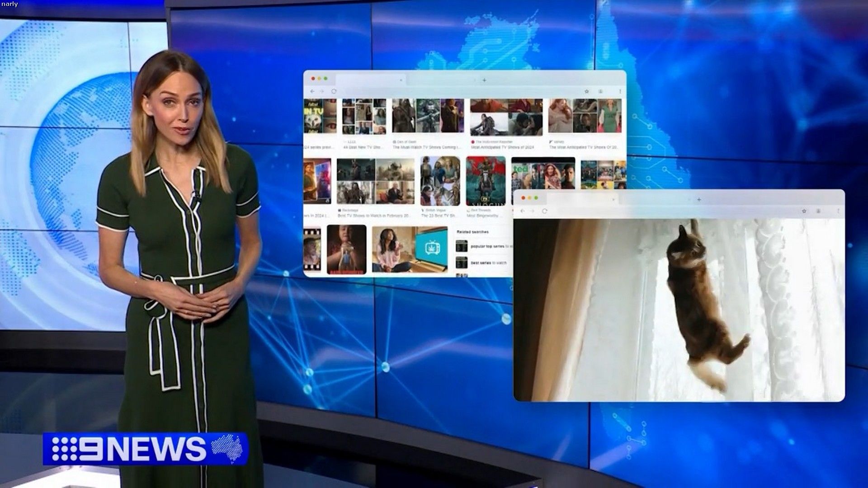The width and height of the screenshot is (868, 488).
Task: Open three-dot menu in cat browser window
Action: pos(838,211)
